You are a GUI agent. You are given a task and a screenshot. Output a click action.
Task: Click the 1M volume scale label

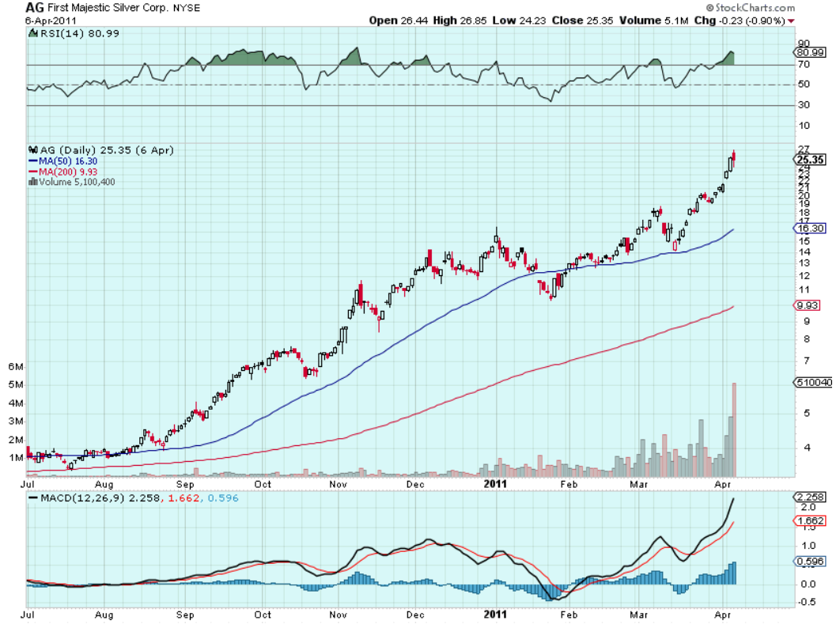tap(16, 458)
